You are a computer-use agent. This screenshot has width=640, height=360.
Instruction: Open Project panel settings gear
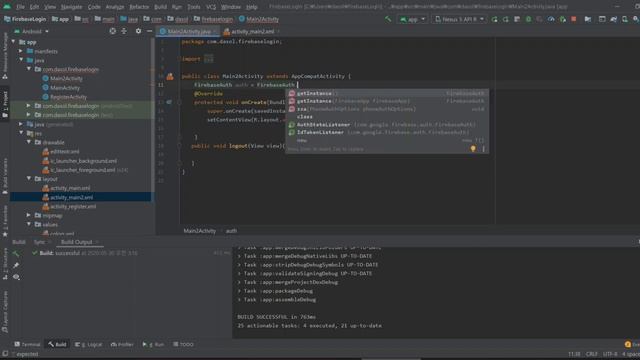click(x=138, y=31)
